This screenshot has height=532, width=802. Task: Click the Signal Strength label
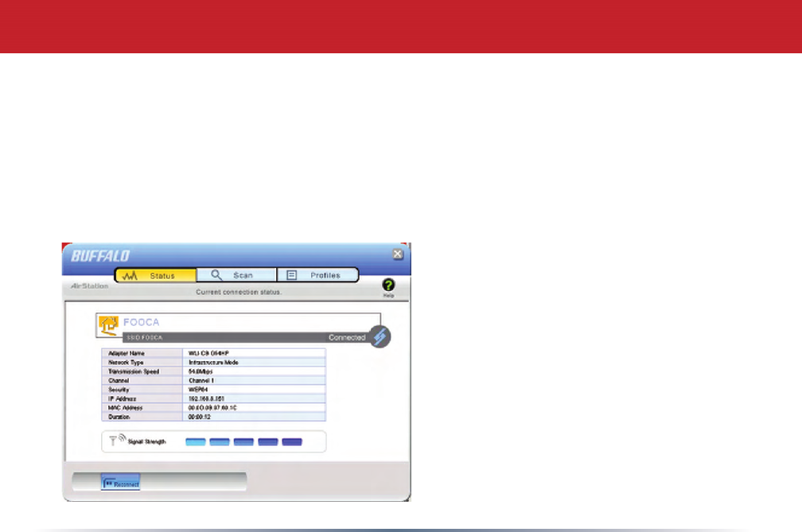pos(146,441)
